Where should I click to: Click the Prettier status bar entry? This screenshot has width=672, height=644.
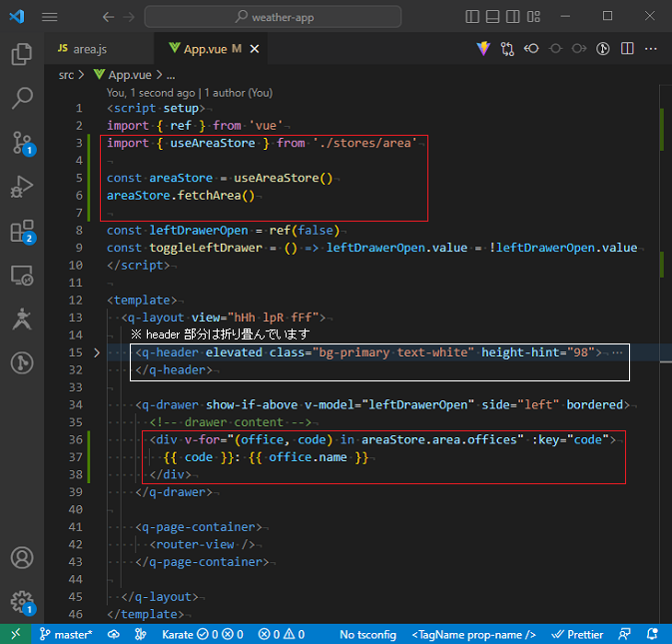click(577, 635)
